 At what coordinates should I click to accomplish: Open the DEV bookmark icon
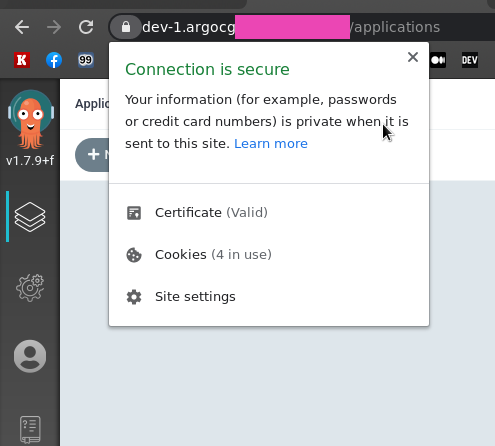coord(470,60)
